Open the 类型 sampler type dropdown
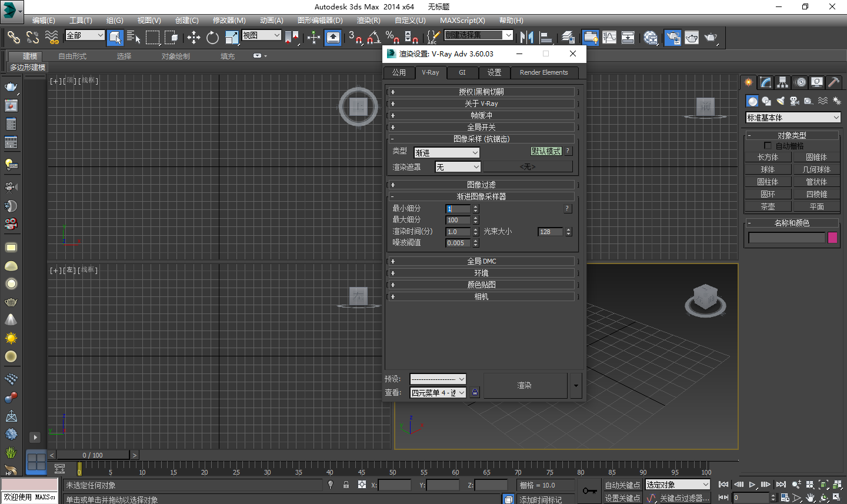 (447, 153)
